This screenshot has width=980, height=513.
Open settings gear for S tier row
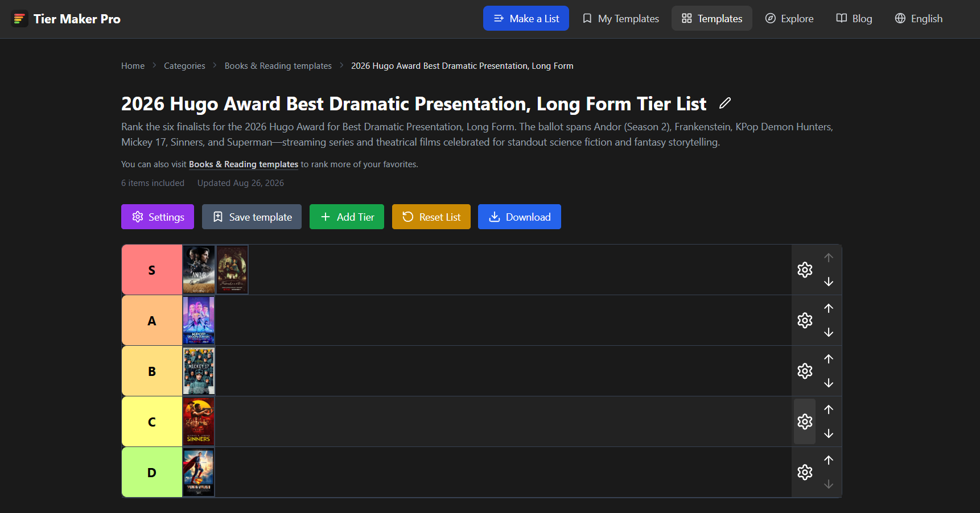click(x=805, y=270)
